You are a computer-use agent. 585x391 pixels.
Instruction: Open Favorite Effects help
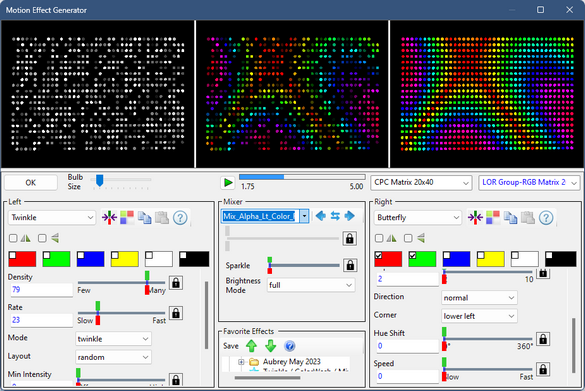pos(290,346)
